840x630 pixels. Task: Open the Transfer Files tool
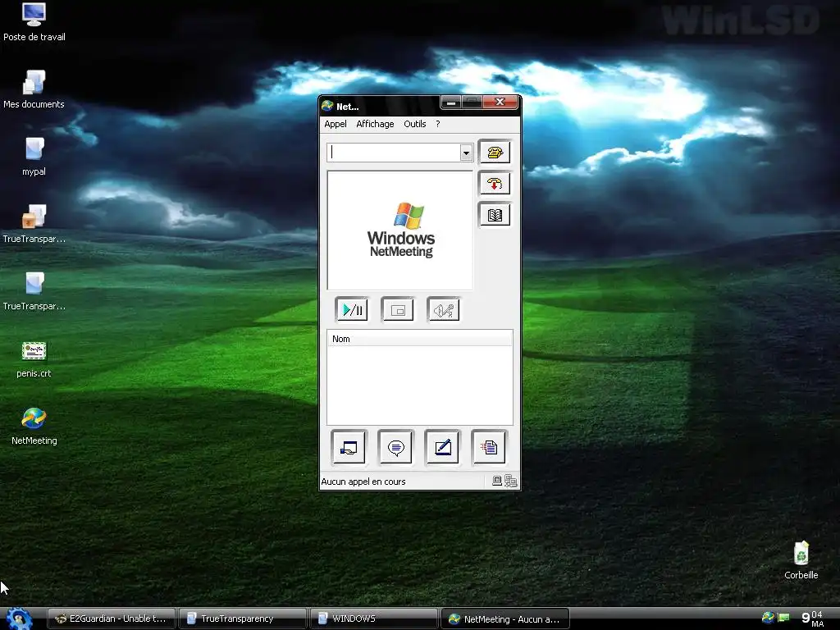tap(489, 447)
